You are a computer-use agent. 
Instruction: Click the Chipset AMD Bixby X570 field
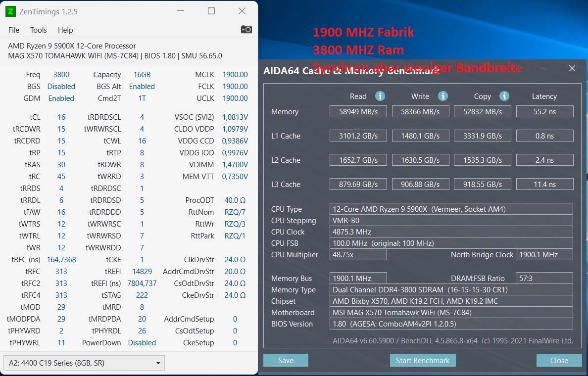[451, 301]
